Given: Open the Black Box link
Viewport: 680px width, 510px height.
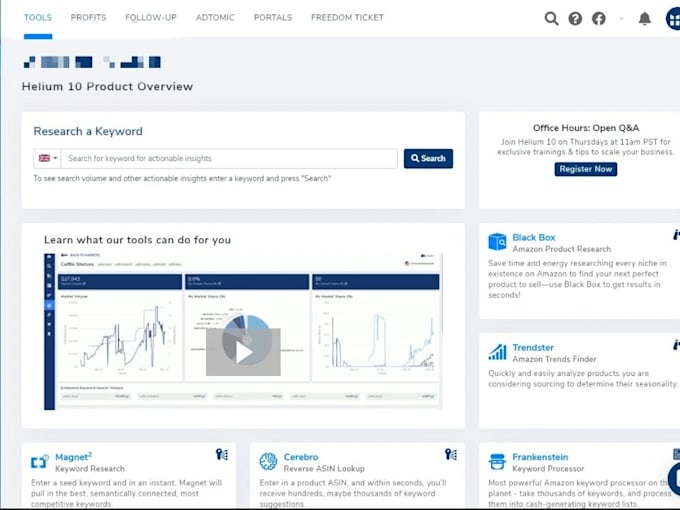Looking at the screenshot, I should [x=534, y=237].
